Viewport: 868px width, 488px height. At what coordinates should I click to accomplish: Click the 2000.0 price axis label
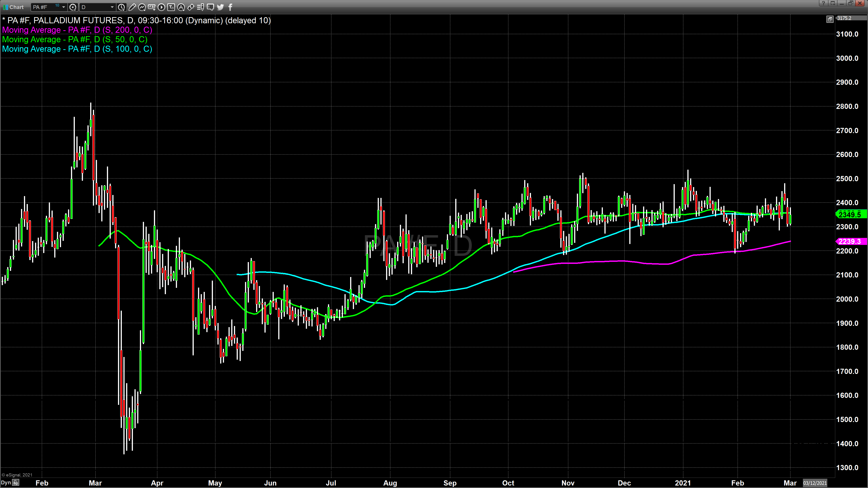click(847, 299)
